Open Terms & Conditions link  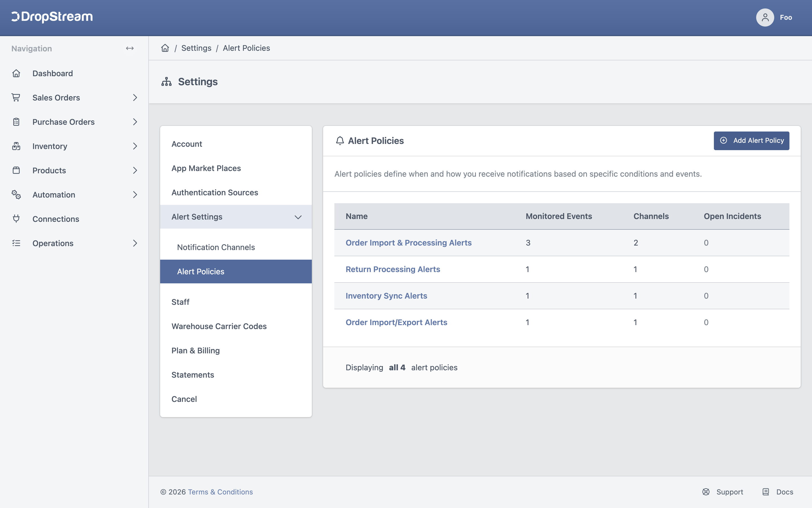(220, 492)
